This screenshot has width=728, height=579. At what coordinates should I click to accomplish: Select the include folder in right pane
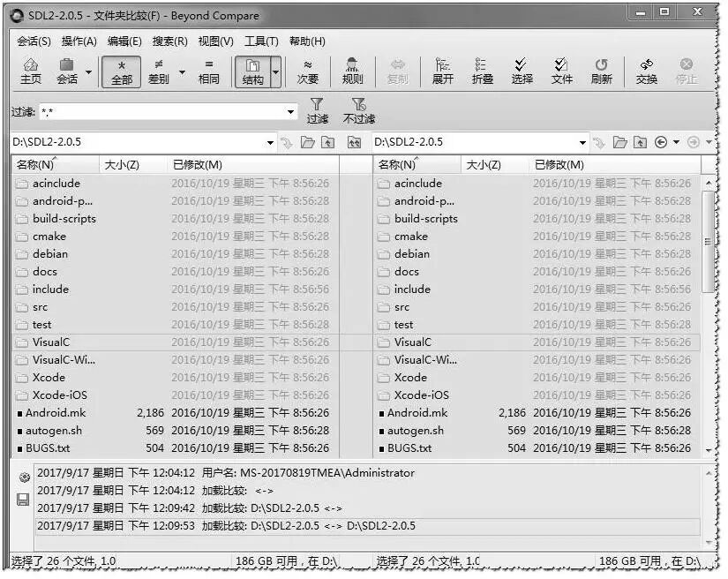click(x=537, y=289)
